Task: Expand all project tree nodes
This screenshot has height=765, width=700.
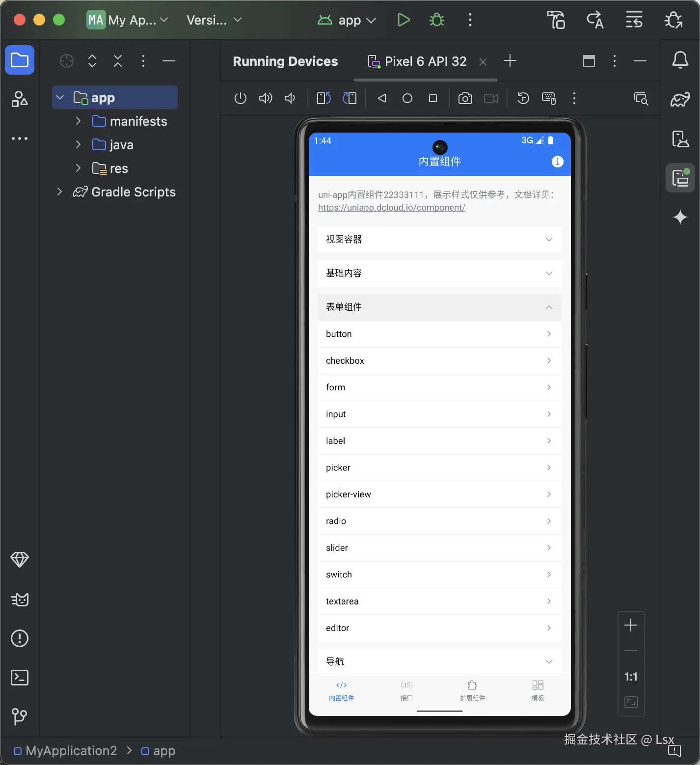Action: pos(92,61)
